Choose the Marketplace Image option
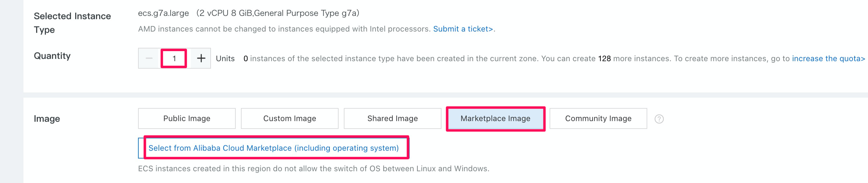The width and height of the screenshot is (868, 183). click(x=495, y=119)
